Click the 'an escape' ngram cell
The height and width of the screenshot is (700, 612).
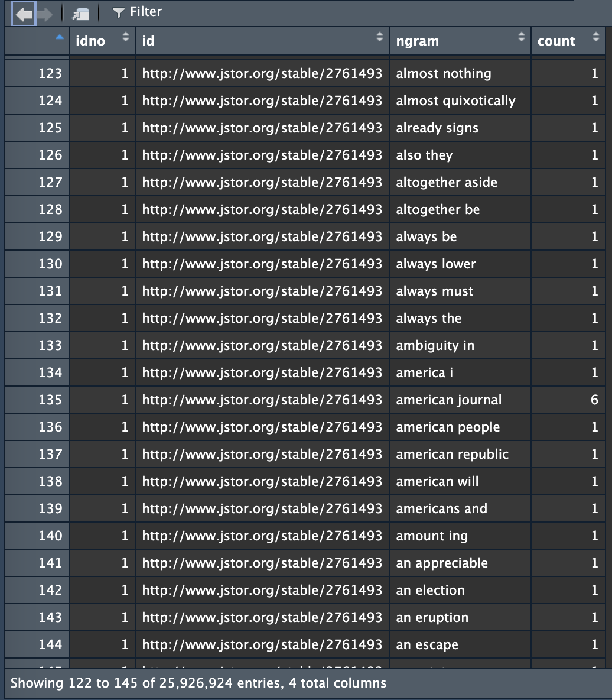pos(427,645)
